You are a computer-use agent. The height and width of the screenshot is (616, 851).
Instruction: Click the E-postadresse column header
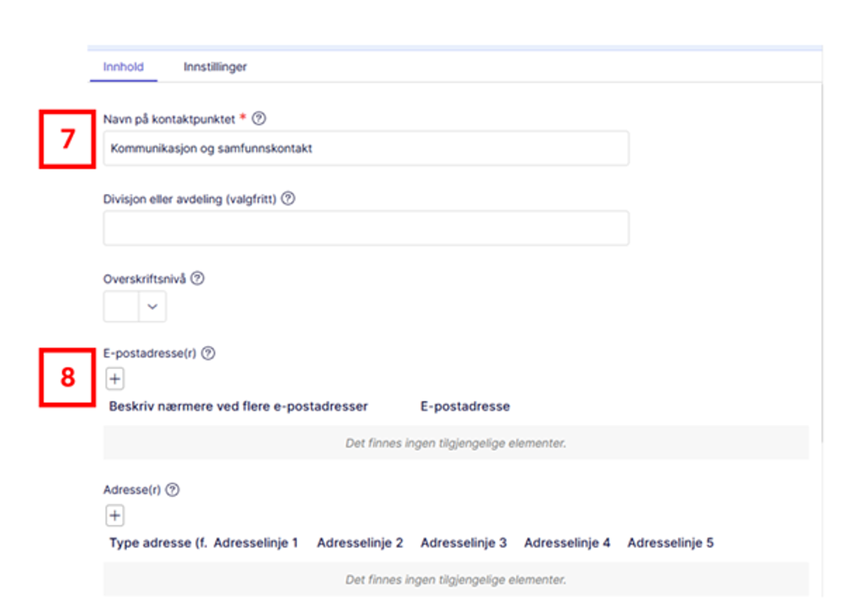465,406
